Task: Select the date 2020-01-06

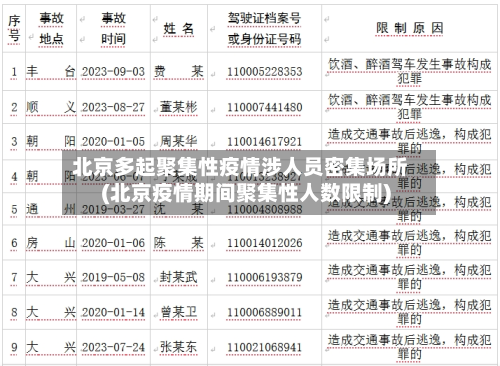Action: tap(113, 243)
